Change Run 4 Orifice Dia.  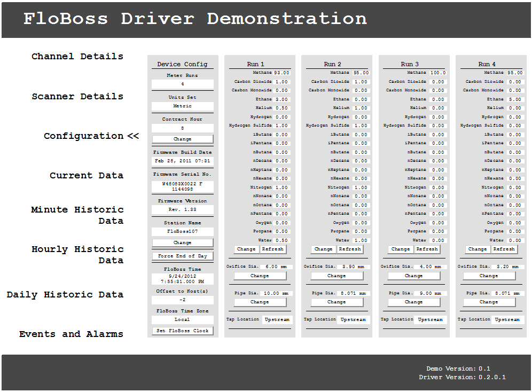click(x=489, y=276)
